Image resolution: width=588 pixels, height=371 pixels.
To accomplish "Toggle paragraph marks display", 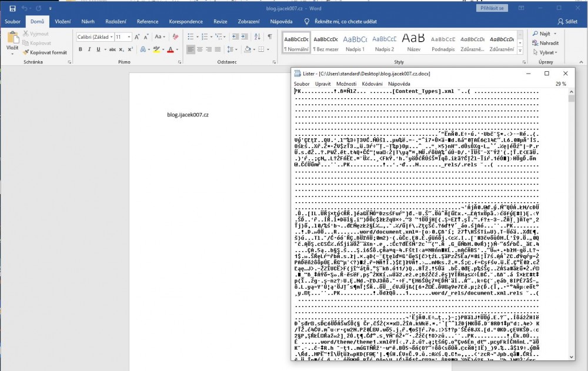I will [270, 36].
